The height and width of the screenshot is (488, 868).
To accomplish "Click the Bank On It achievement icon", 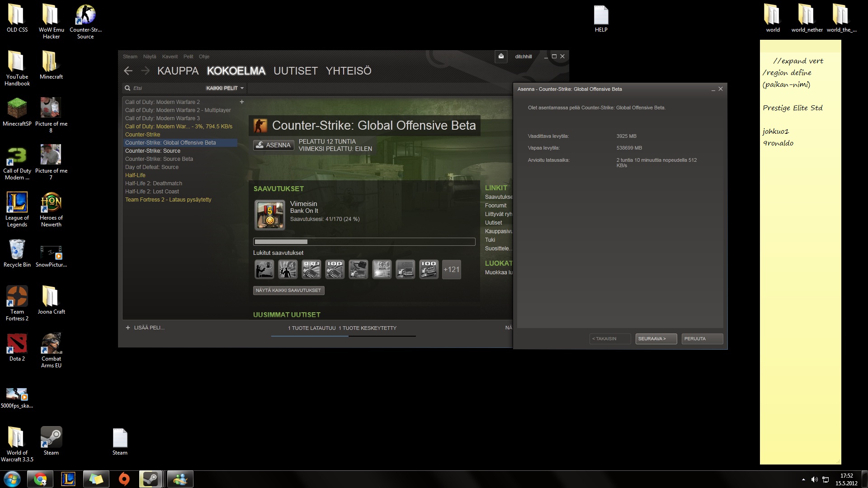I will [270, 215].
